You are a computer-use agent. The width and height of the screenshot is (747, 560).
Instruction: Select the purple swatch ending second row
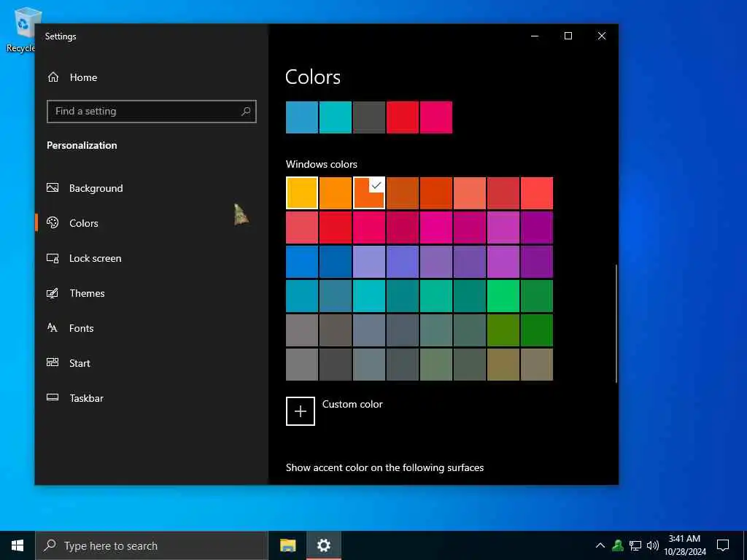[x=537, y=227]
